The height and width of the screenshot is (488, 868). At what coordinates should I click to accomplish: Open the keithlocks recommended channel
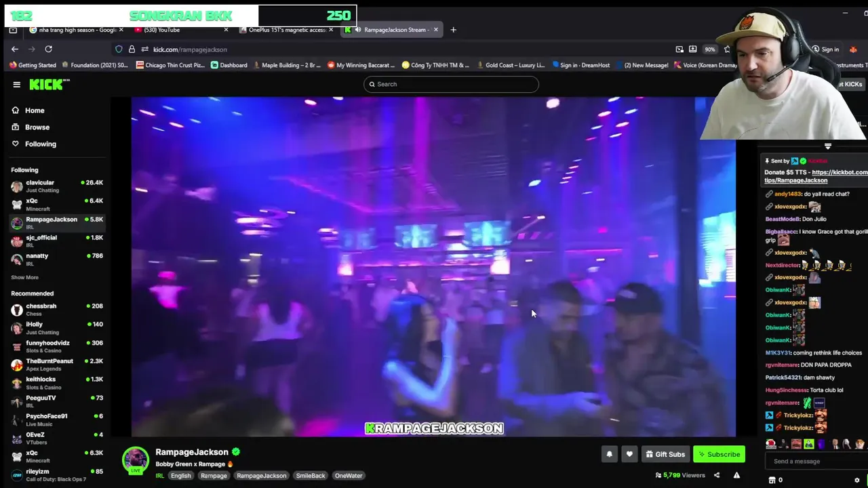pyautogui.click(x=57, y=382)
